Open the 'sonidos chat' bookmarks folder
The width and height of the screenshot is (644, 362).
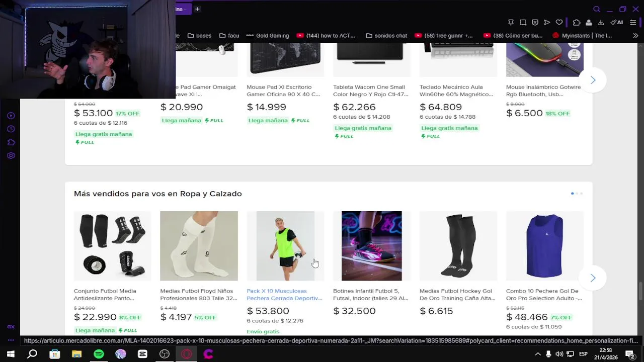coord(386,36)
